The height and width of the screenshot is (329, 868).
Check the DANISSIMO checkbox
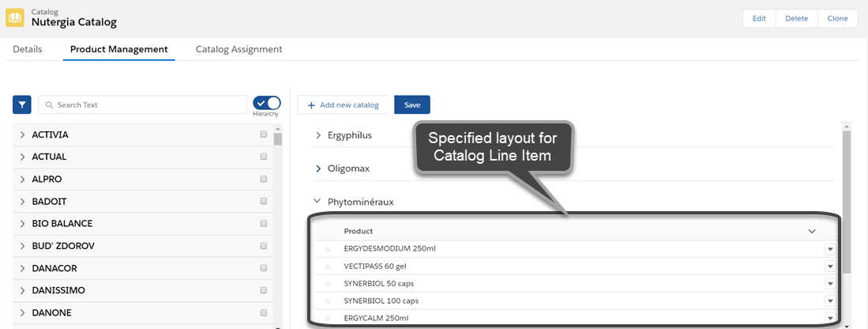pos(264,289)
